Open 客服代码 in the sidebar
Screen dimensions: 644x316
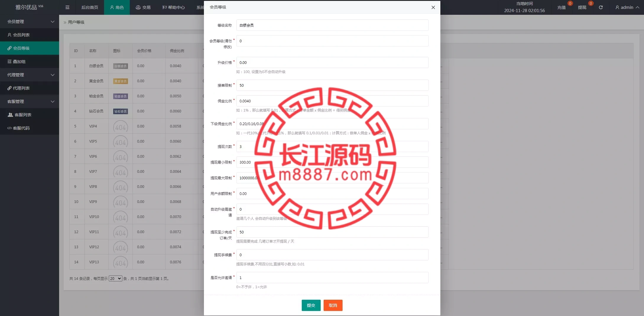tap(30, 128)
